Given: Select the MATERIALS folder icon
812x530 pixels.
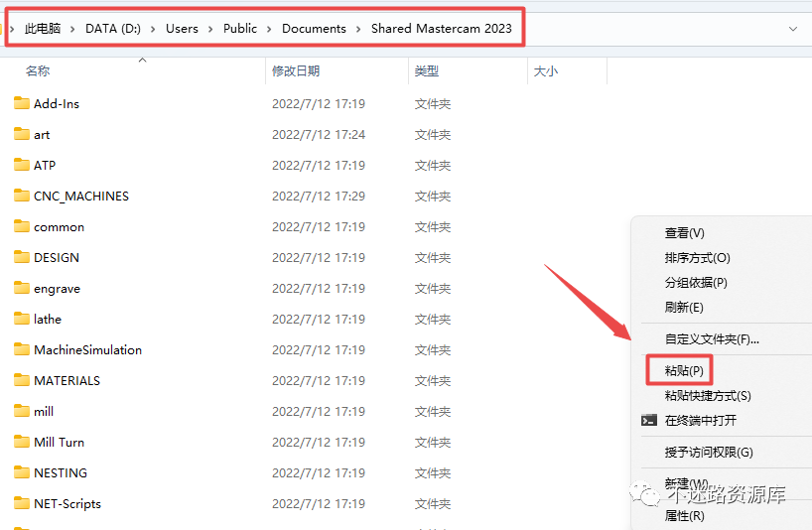Looking at the screenshot, I should coord(22,380).
